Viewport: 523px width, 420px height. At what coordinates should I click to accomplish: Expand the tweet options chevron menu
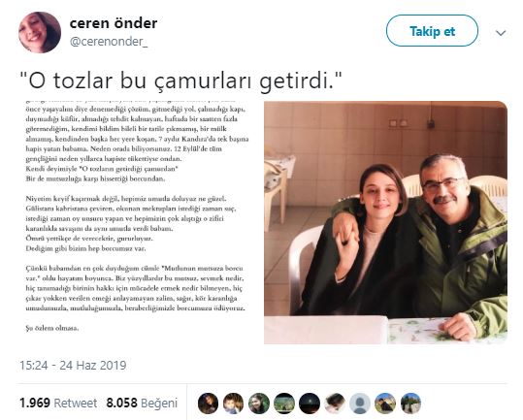click(501, 33)
